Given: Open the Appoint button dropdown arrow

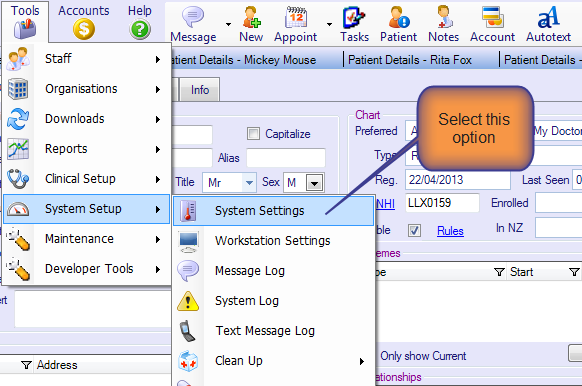Looking at the screenshot, I should (329, 24).
